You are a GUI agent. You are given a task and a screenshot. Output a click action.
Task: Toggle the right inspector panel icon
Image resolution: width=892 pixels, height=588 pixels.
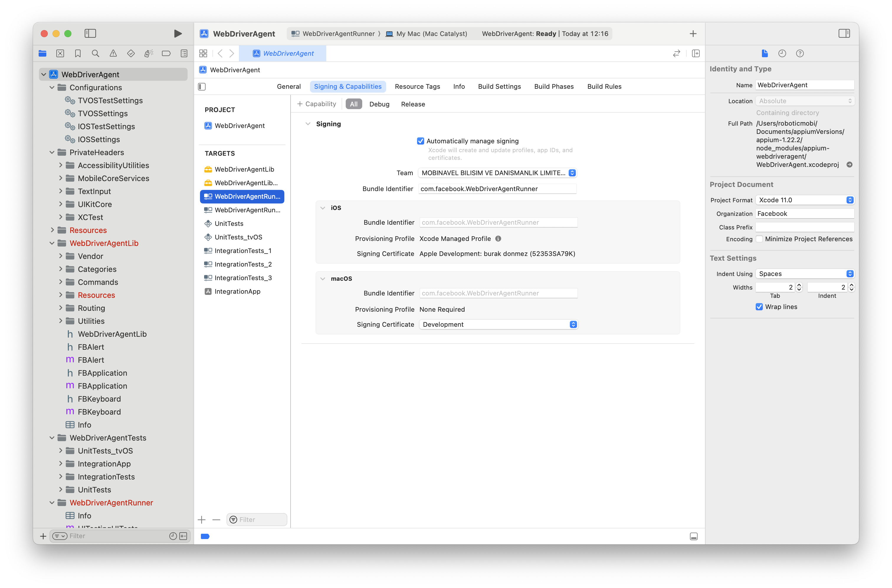pyautogui.click(x=844, y=34)
